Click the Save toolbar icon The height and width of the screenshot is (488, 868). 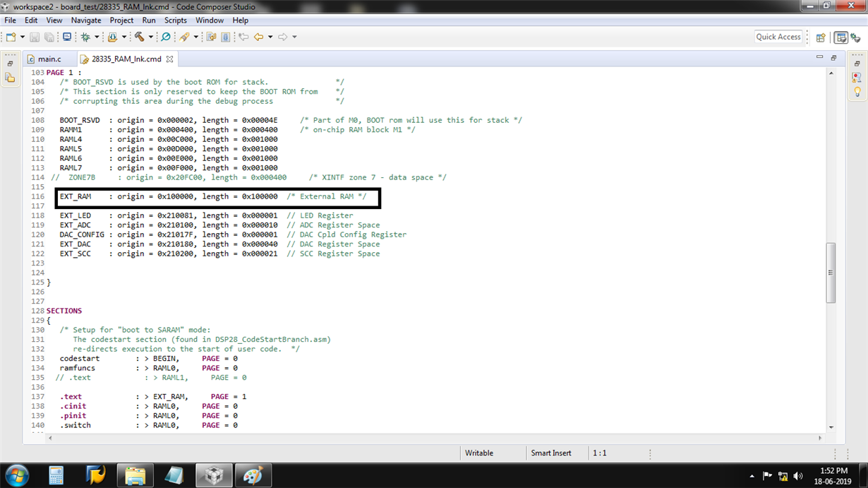(35, 37)
